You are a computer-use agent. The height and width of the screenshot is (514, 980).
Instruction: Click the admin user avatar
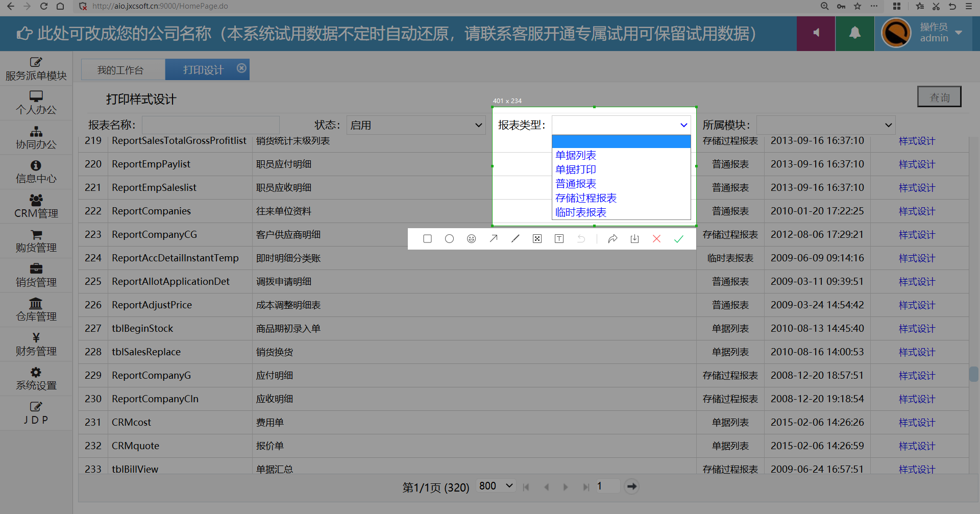click(x=896, y=33)
